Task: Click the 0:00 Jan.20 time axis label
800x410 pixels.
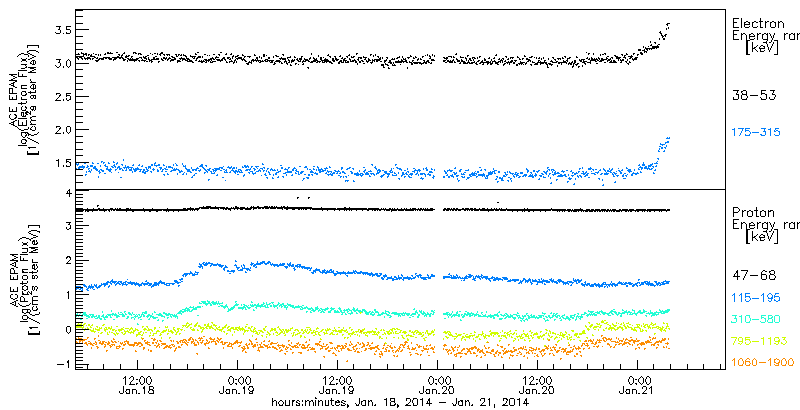Action: coord(437,386)
